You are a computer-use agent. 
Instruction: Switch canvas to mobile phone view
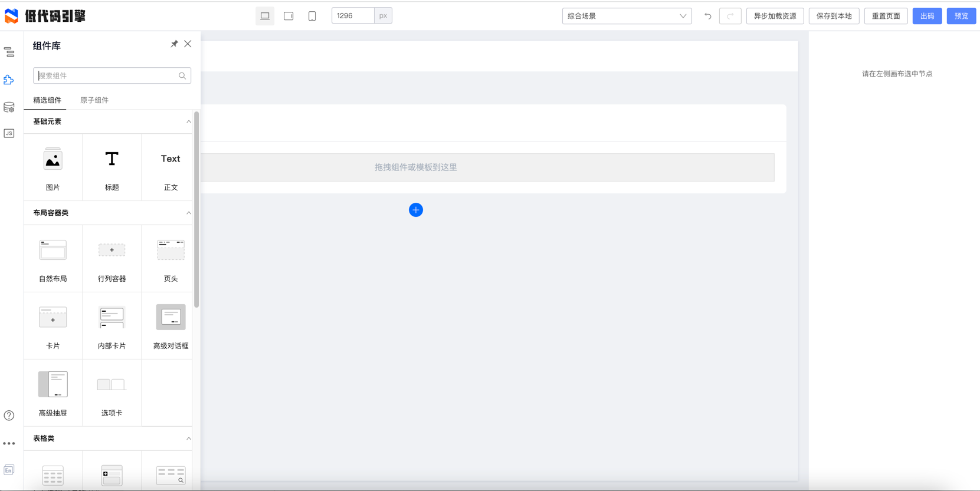click(x=312, y=16)
